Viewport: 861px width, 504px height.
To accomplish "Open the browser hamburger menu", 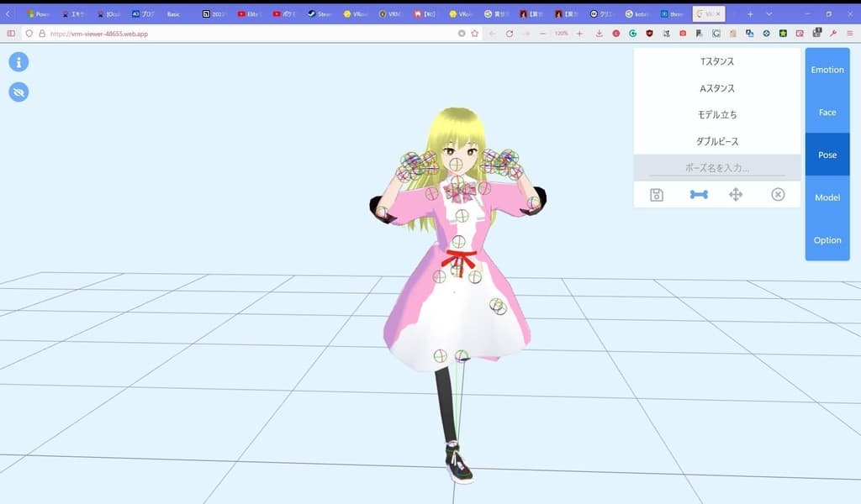I will [850, 34].
